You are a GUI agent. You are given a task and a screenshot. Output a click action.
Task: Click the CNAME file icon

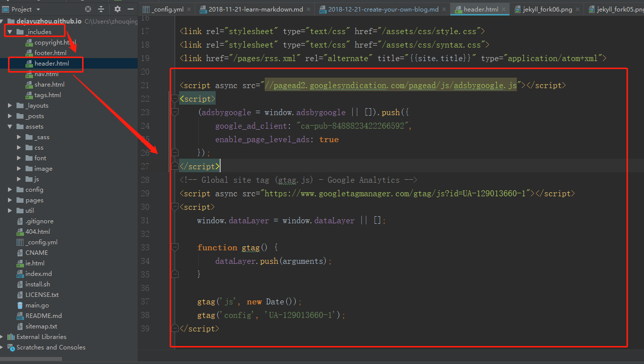pyautogui.click(x=20, y=253)
